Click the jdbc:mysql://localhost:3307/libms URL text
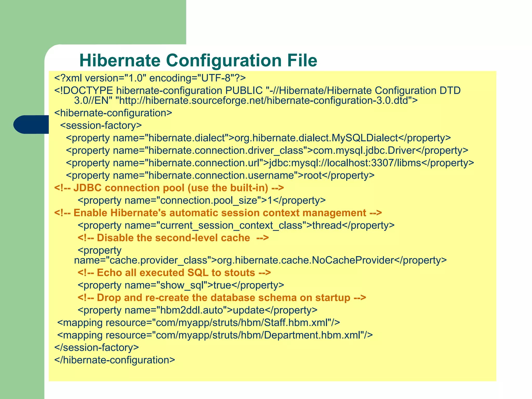This screenshot has width=532, height=399. tap(345, 163)
